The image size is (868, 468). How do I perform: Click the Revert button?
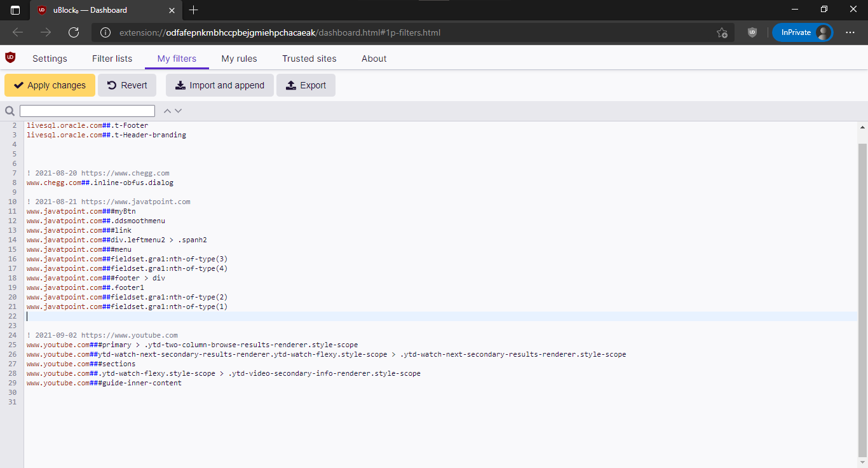(127, 85)
